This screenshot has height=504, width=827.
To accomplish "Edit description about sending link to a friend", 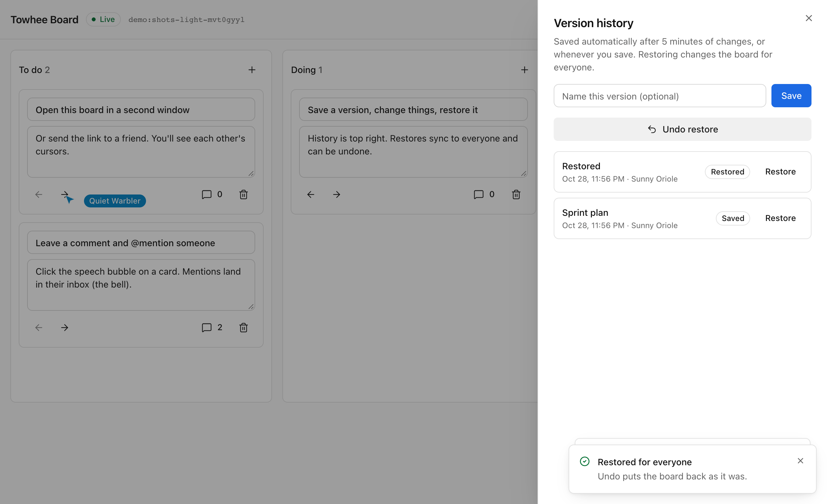I will pos(141,152).
